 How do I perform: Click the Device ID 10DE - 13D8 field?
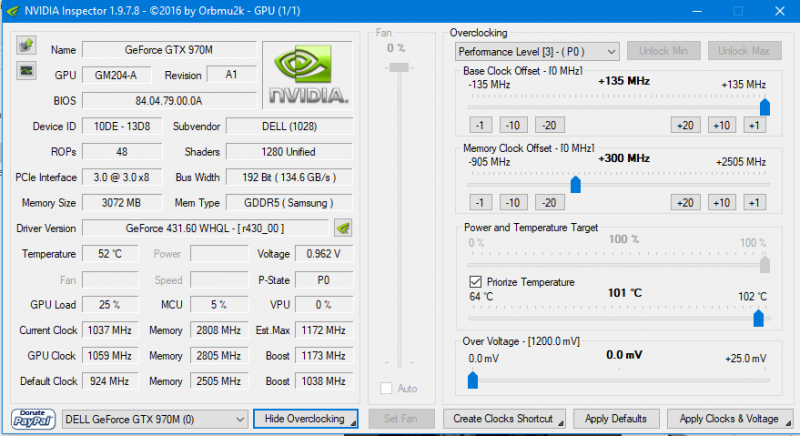(122, 126)
